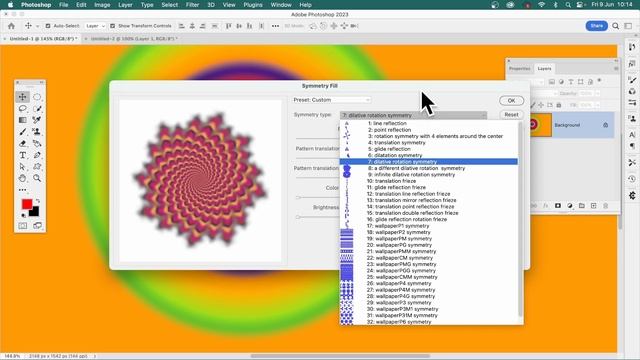Click the Apple menu logo

coord(10,5)
